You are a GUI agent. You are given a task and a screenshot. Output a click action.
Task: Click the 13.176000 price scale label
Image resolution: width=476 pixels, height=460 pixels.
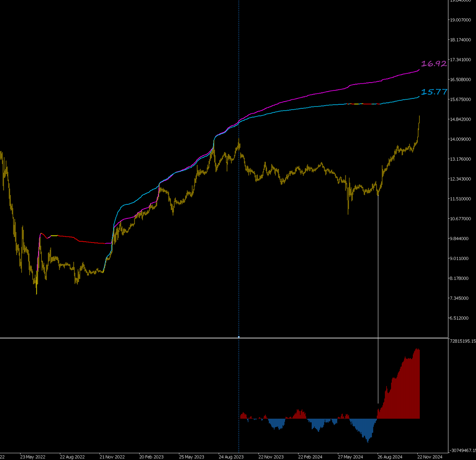coord(460,159)
